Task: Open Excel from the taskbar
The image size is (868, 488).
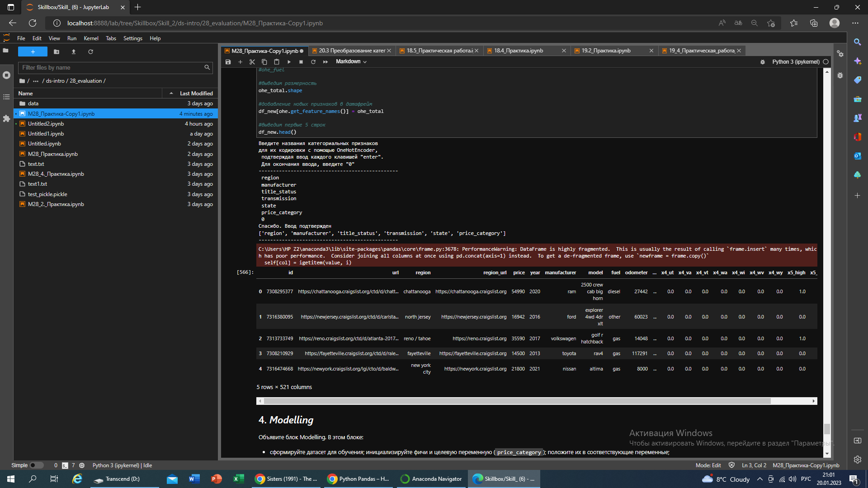Action: pos(239,479)
